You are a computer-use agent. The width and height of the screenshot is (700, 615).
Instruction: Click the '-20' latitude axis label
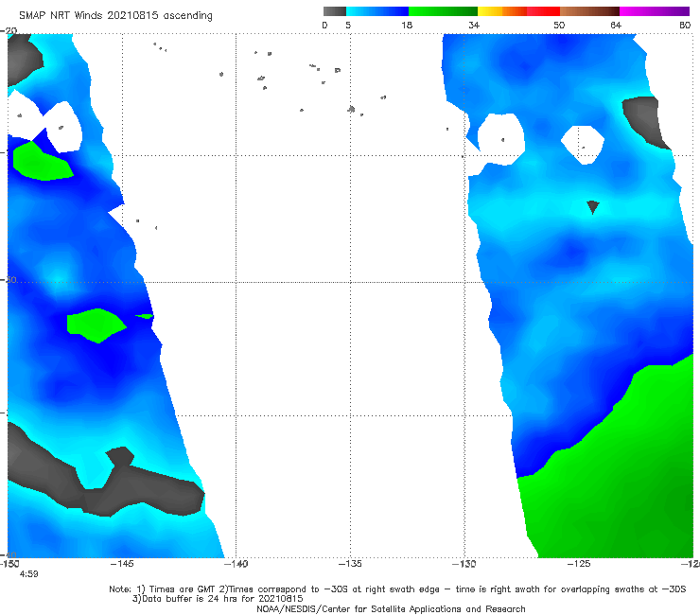[9, 30]
